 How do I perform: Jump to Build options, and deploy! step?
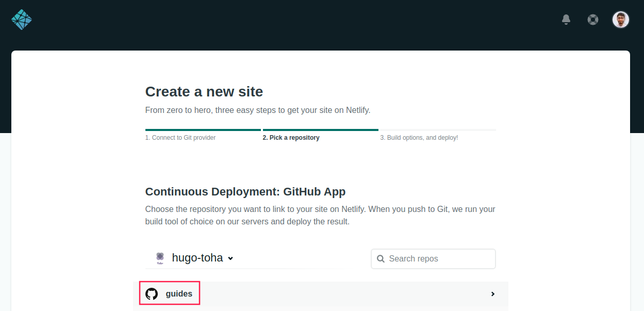click(419, 138)
